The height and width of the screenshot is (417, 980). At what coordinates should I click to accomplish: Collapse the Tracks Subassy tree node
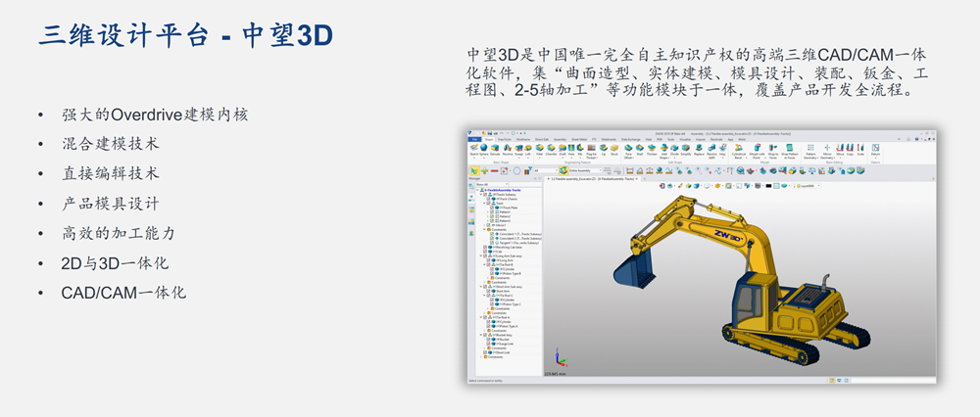[x=480, y=195]
